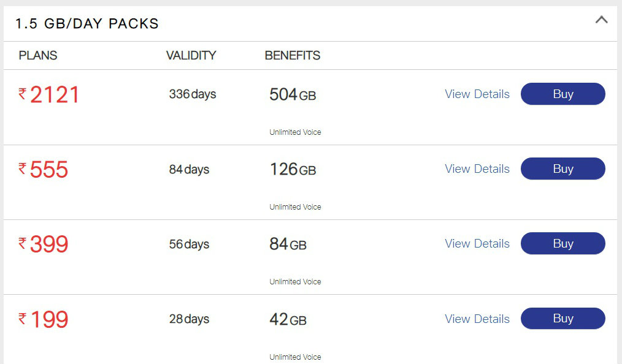Viewport: 622px width, 364px height.
Task: Click the 42 GB benefit value
Action: click(288, 320)
